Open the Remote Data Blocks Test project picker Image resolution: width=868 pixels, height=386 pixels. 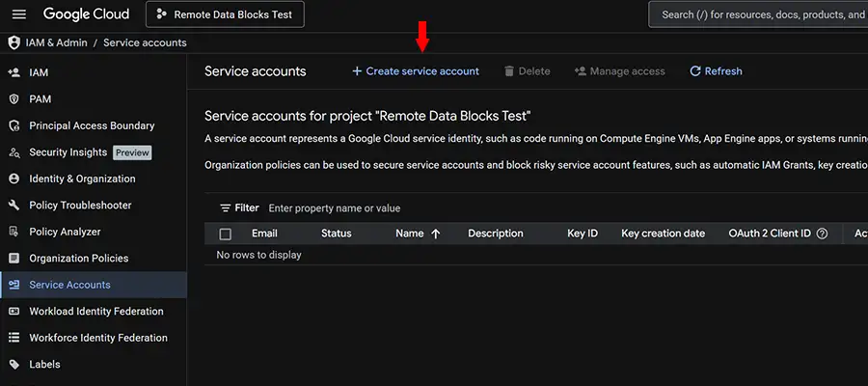click(x=225, y=14)
